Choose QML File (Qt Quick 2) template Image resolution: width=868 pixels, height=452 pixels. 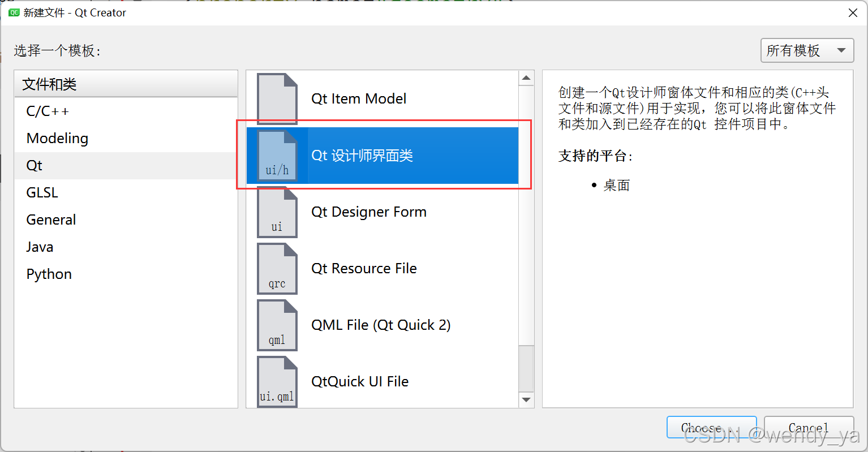tap(383, 325)
